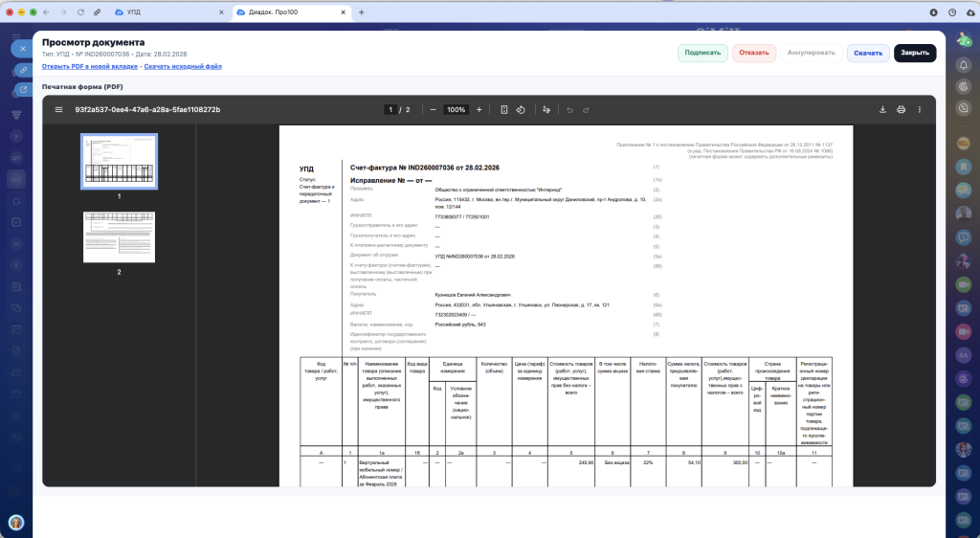This screenshot has height=538, width=980.
Task: Open the Открыть PDF в новой вкладке link
Action: (90, 66)
